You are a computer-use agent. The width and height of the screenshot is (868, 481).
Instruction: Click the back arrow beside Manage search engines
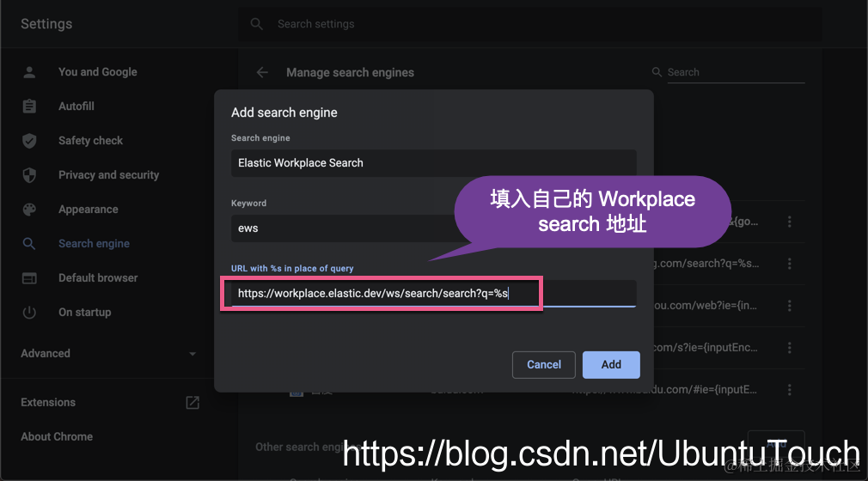click(x=262, y=72)
